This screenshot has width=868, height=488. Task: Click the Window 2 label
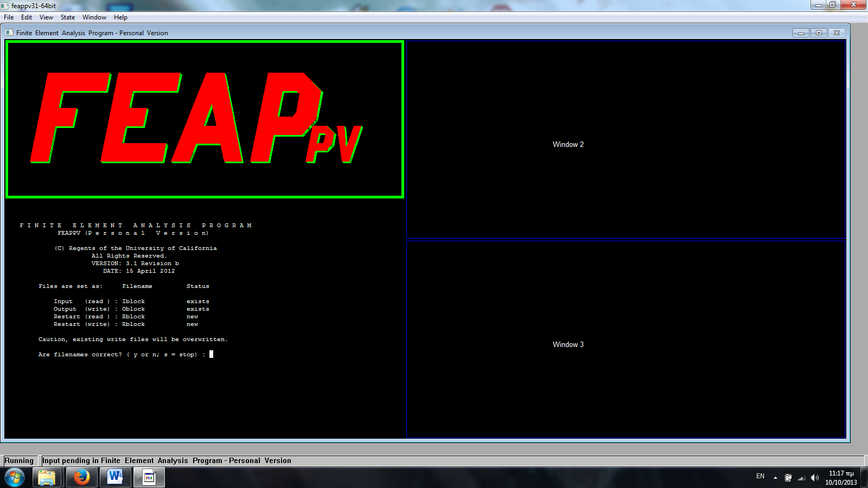point(568,144)
